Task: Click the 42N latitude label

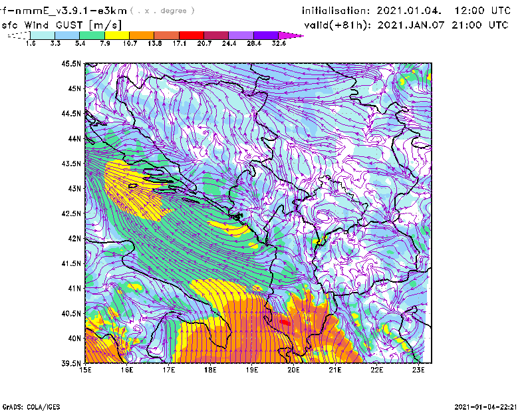Action: 74,238
